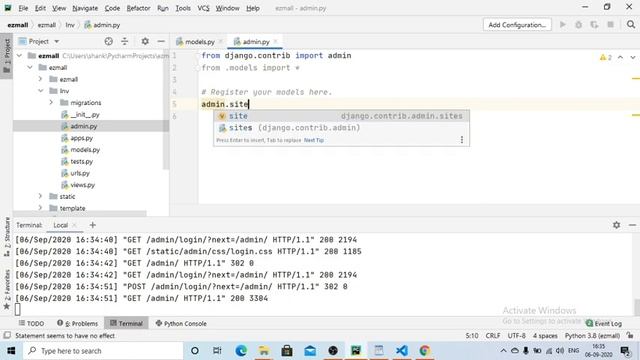Close the models.py editor tab
Screen dimensions: 640x360
point(220,41)
